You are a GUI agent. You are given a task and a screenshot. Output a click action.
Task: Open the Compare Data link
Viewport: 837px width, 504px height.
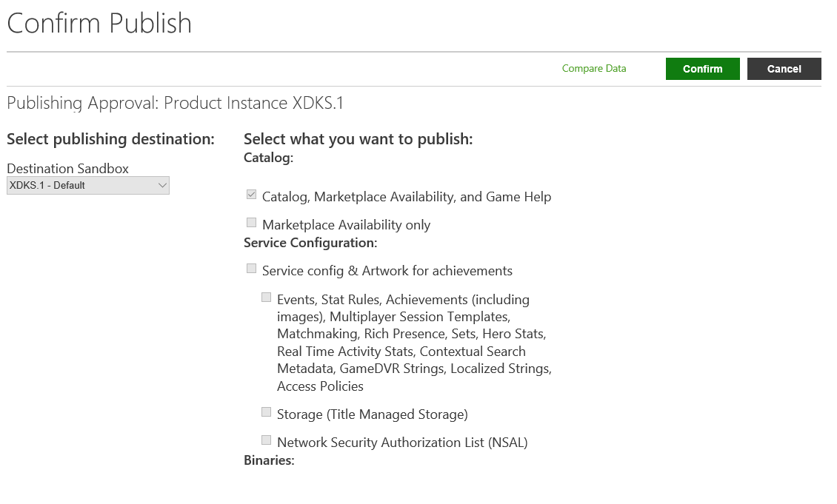[x=593, y=68]
